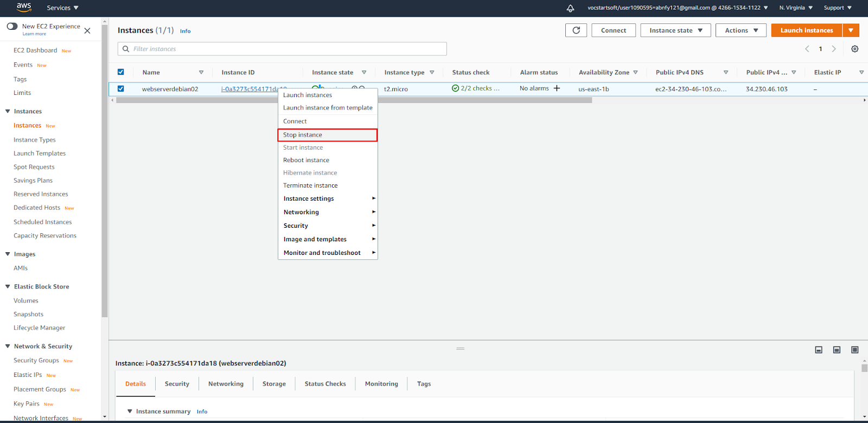Expand Image and templates submenu
Screen dimensions: 868x423
(328, 239)
